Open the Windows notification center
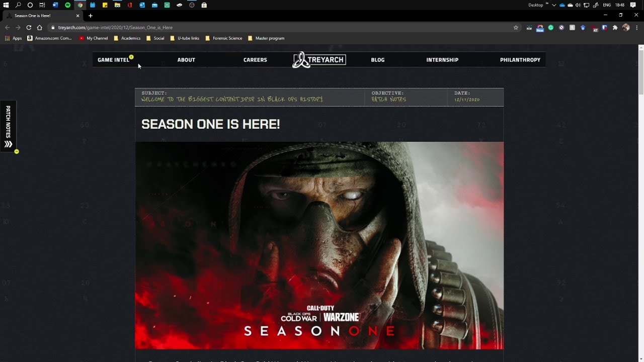 click(x=633, y=5)
